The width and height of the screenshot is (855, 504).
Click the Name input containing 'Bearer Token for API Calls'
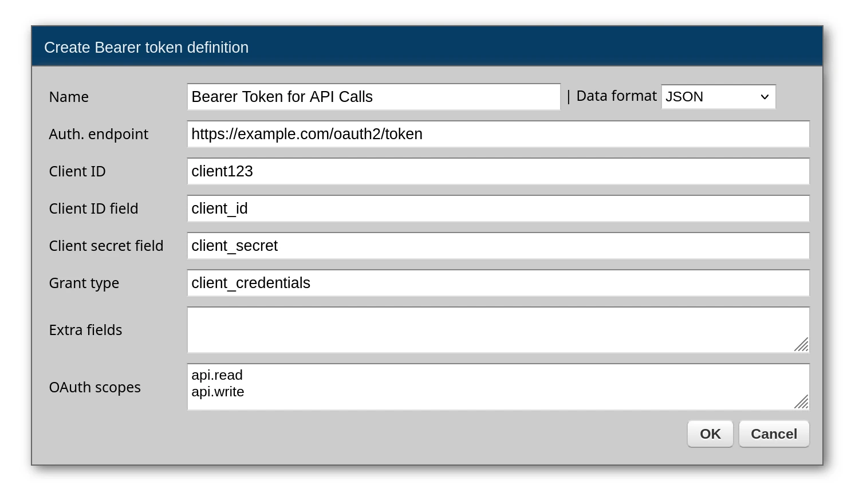[x=373, y=97]
